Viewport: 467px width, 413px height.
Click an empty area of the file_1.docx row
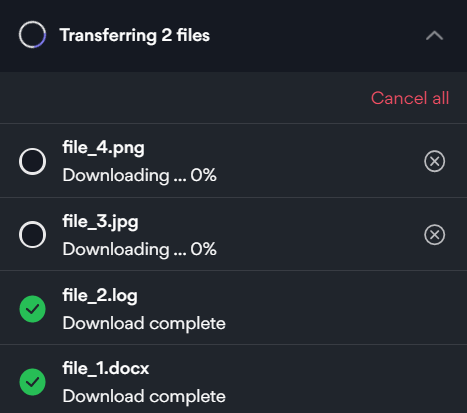[333, 380]
